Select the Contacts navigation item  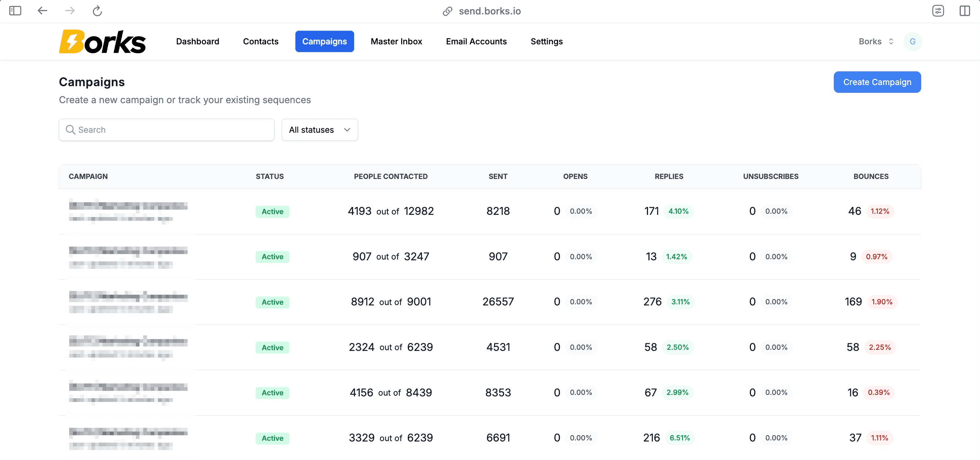pos(260,41)
